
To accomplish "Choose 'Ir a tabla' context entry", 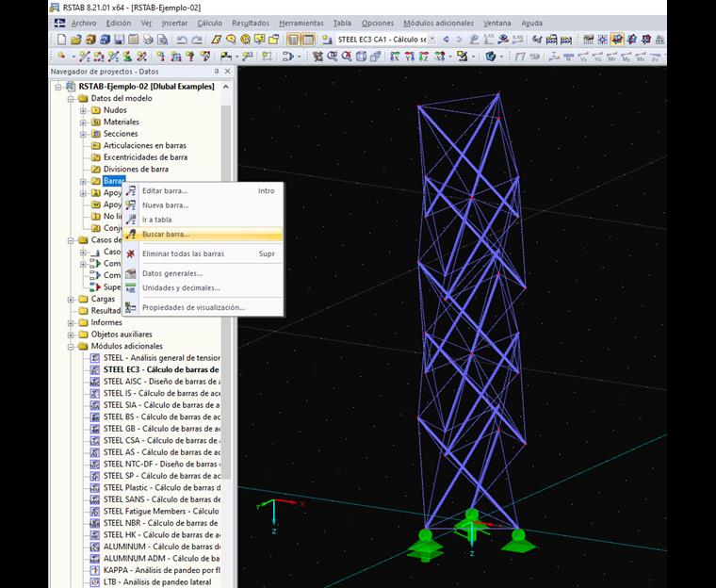I will click(203, 220).
